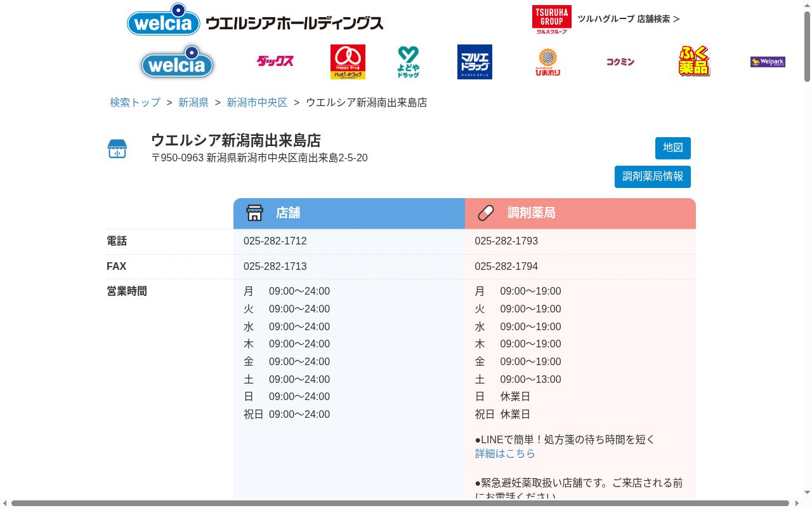Screen dimensions: 812x508
Task: Select pharmacy FAX number 025-282-1794
Action: pyautogui.click(x=506, y=267)
